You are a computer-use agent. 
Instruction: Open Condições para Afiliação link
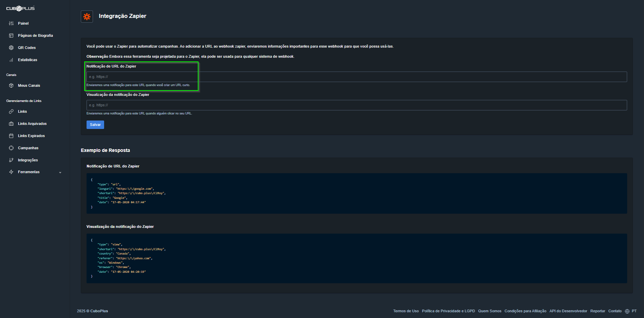coord(525,311)
